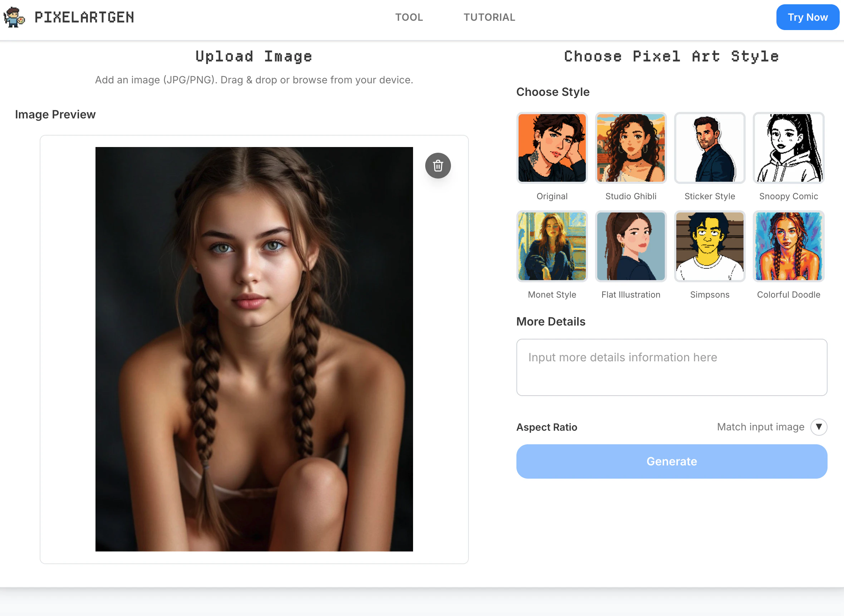Click the Generate button
This screenshot has width=844, height=616.
click(671, 461)
